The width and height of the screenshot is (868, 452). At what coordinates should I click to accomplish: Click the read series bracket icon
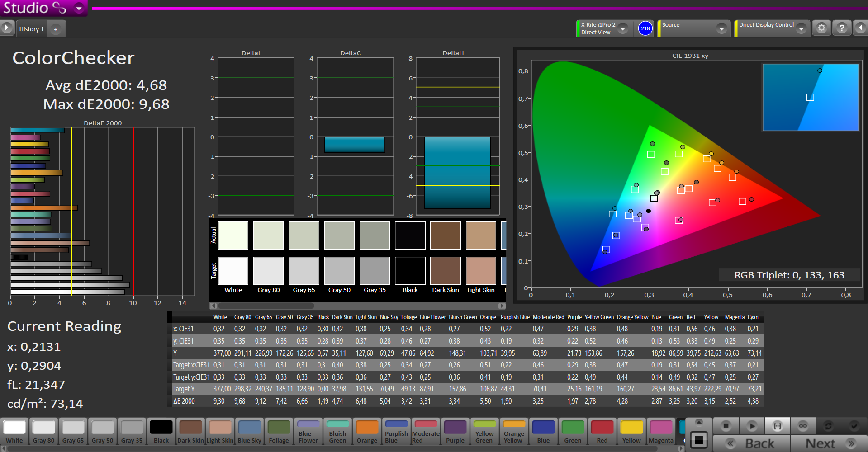point(777,426)
